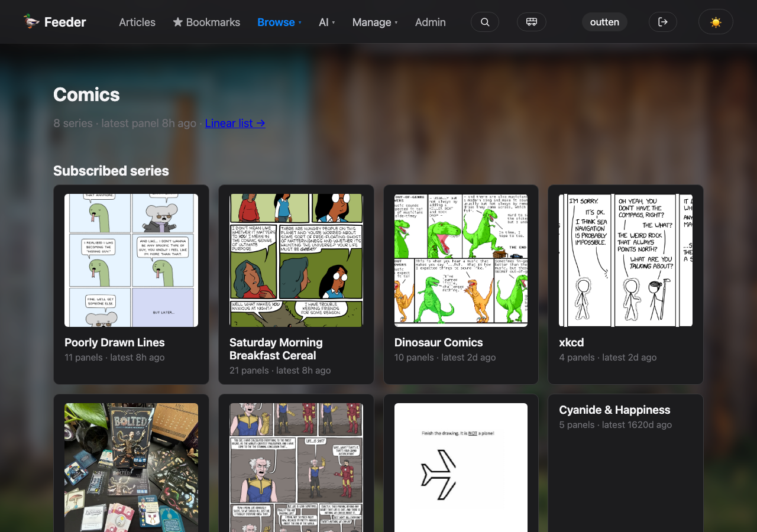The image size is (757, 532).
Task: Toggle the sun light-mode theme button
Action: (x=716, y=22)
